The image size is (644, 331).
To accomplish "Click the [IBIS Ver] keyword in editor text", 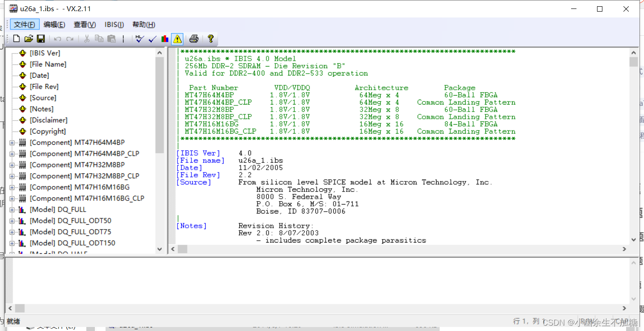I will [x=198, y=153].
